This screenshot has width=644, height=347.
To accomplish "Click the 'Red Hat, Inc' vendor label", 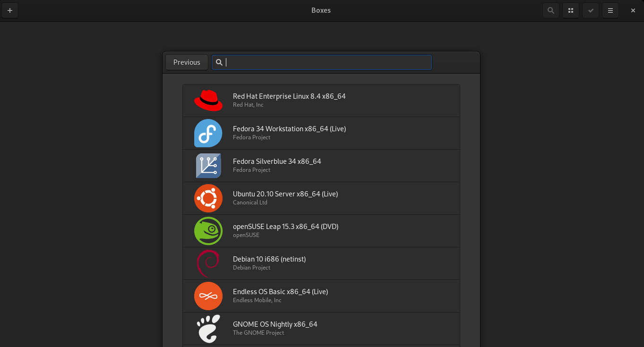I will click(x=248, y=105).
